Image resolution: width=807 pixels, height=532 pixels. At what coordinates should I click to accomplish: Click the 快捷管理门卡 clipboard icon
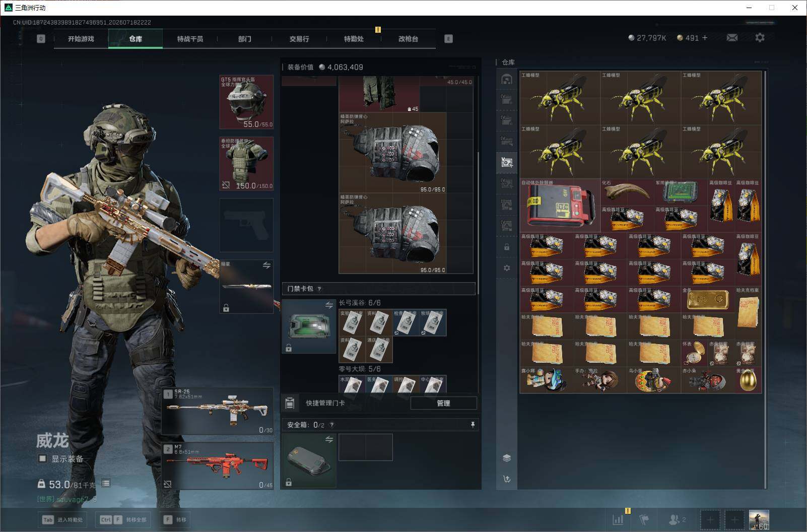coord(290,403)
